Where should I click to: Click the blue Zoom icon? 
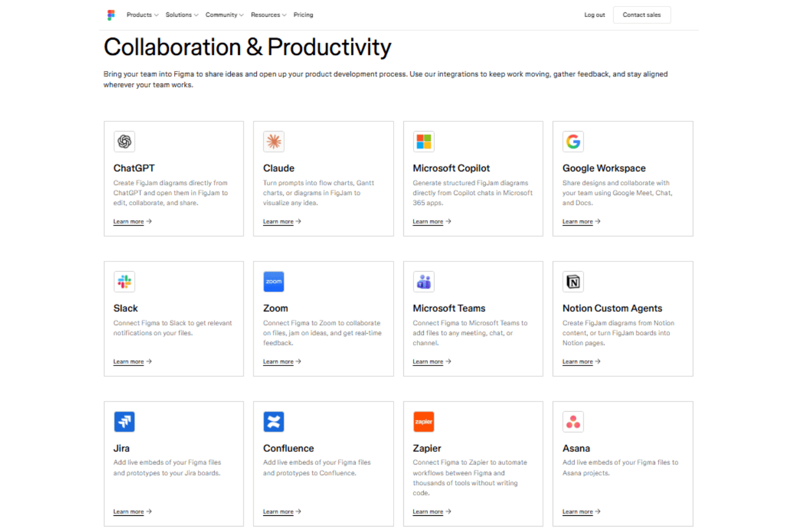[x=274, y=281]
